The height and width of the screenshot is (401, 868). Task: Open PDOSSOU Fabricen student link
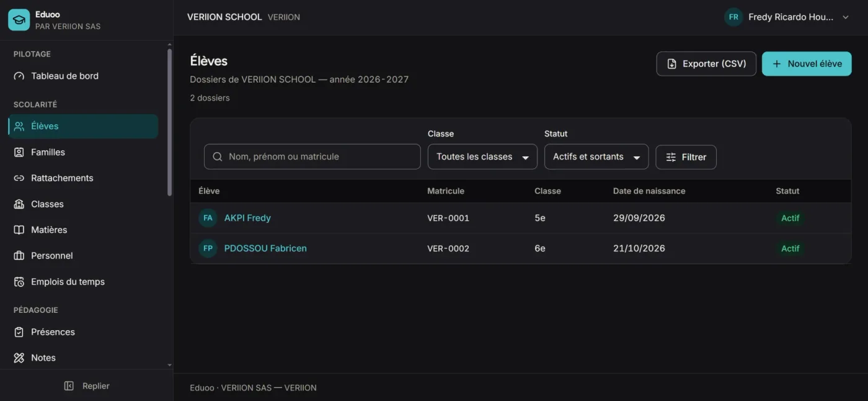(265, 248)
